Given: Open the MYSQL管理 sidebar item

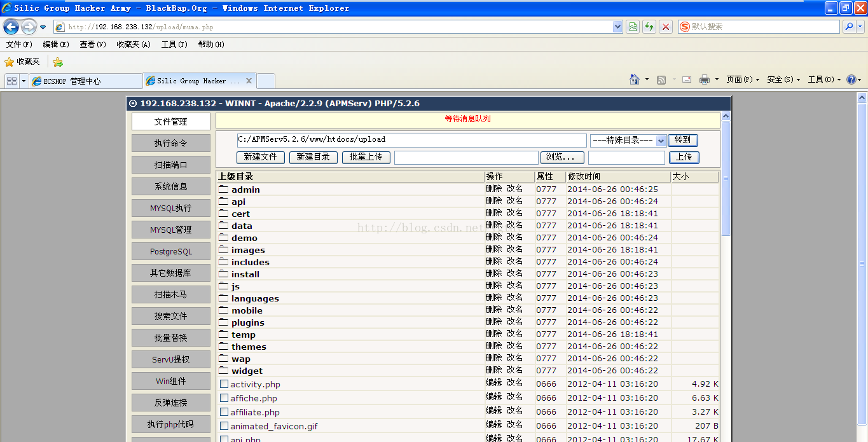Looking at the screenshot, I should point(171,230).
